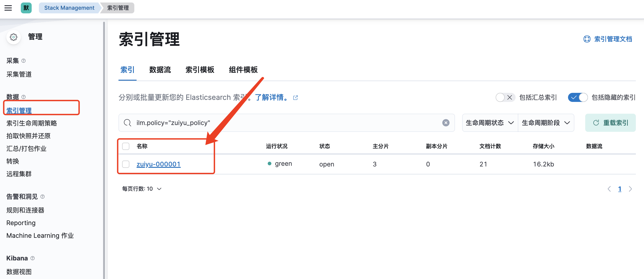Click the 16.2kb storage size value
The image size is (644, 279).
click(544, 164)
